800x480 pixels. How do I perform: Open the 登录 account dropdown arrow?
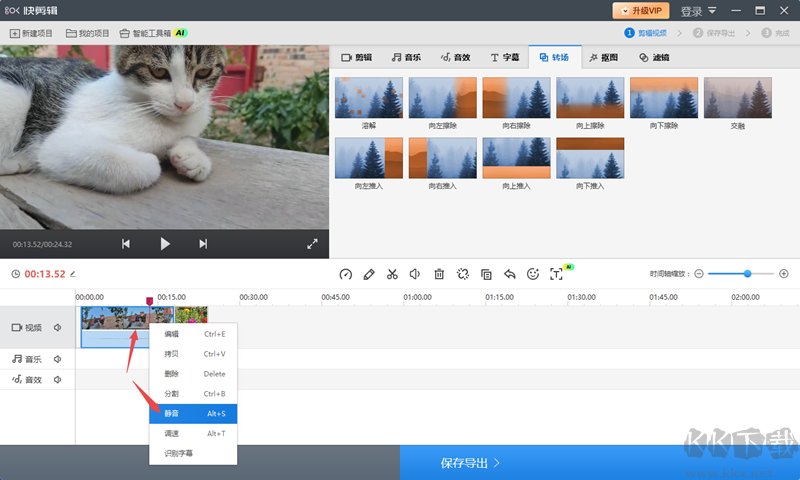coord(712,11)
